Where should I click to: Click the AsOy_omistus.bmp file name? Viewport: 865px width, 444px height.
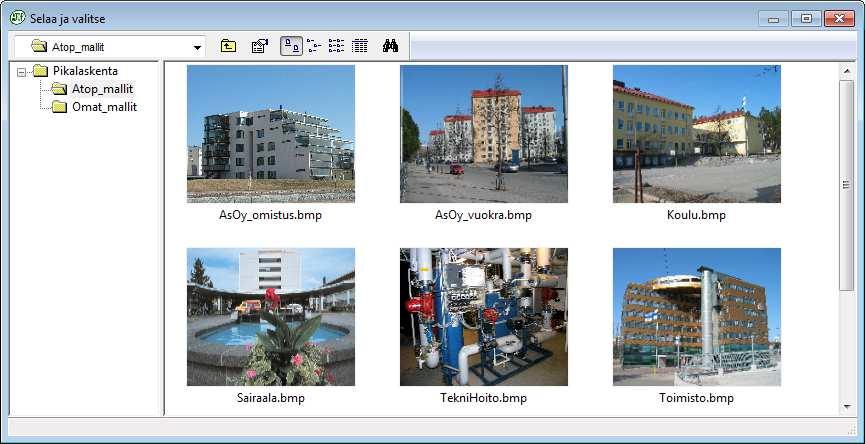[270, 215]
